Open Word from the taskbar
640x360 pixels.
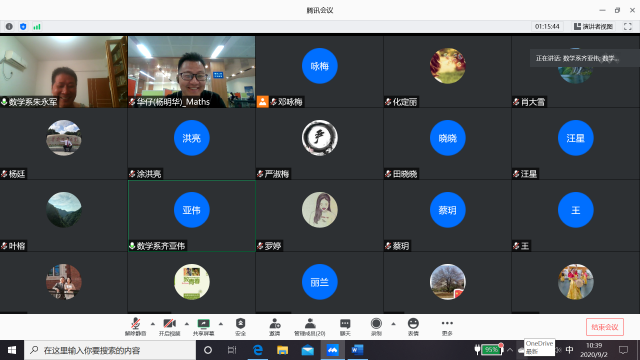(357, 350)
